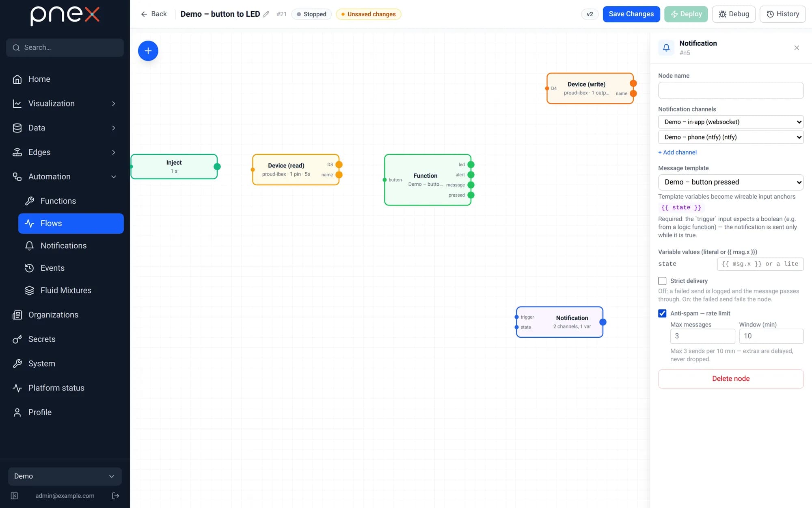Viewport: 812px width, 508px height.
Task: Click the Add channel link
Action: (677, 152)
